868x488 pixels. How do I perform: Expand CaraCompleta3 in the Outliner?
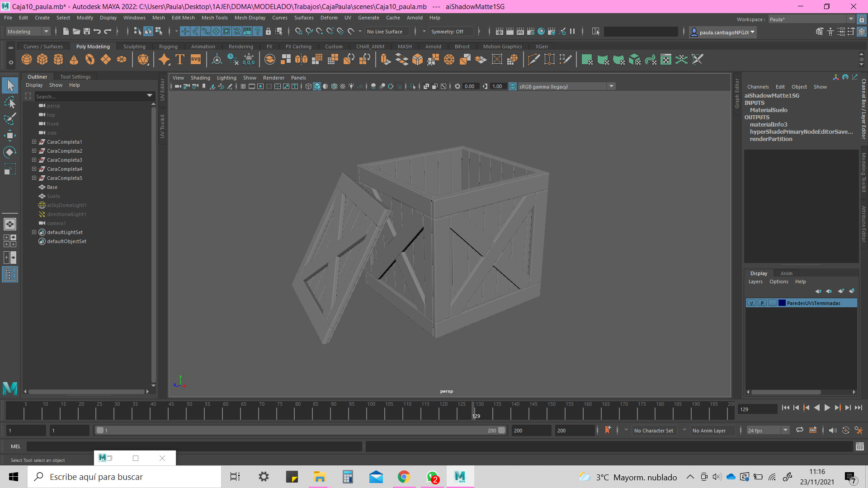pos(34,160)
